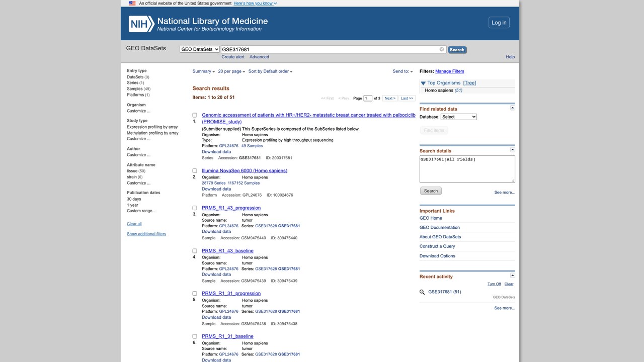Jump to the Last results page
Screen dimensions: 644x362
pyautogui.click(x=407, y=98)
